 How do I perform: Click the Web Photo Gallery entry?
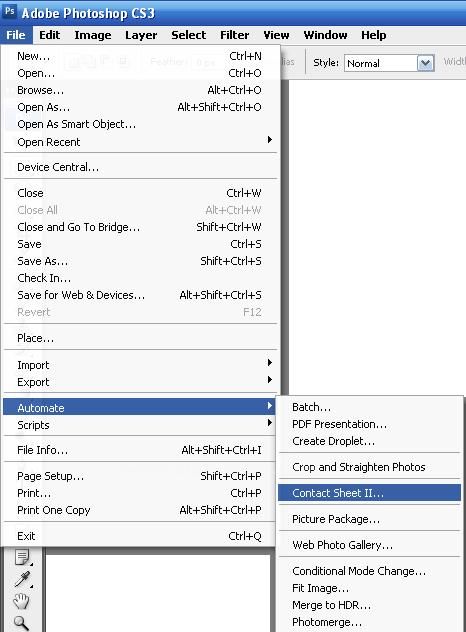click(369, 545)
